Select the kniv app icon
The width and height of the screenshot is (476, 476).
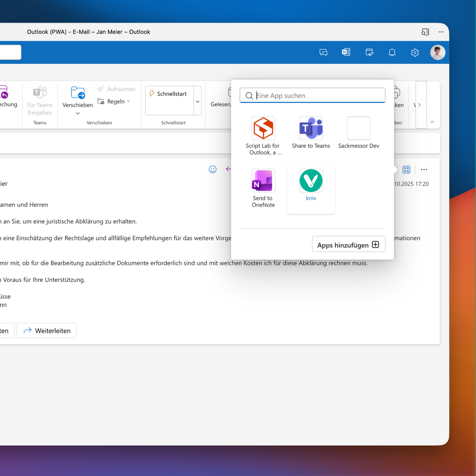click(311, 181)
